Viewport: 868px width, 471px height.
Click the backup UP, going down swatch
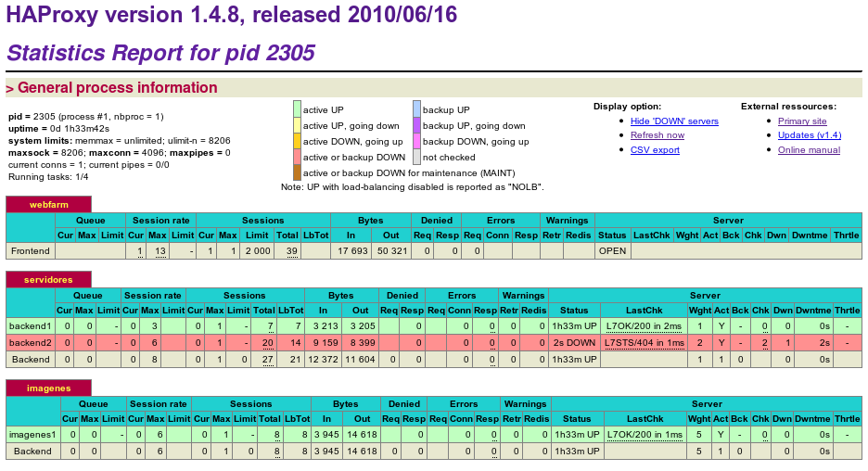click(x=416, y=126)
